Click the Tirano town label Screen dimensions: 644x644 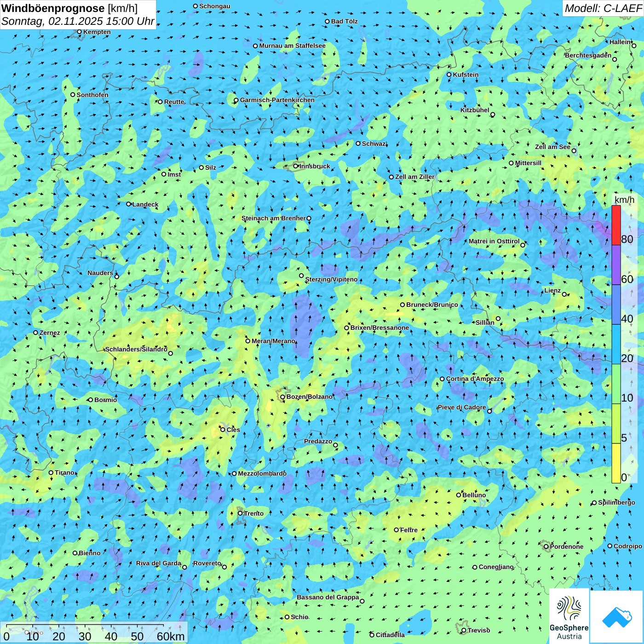point(64,472)
